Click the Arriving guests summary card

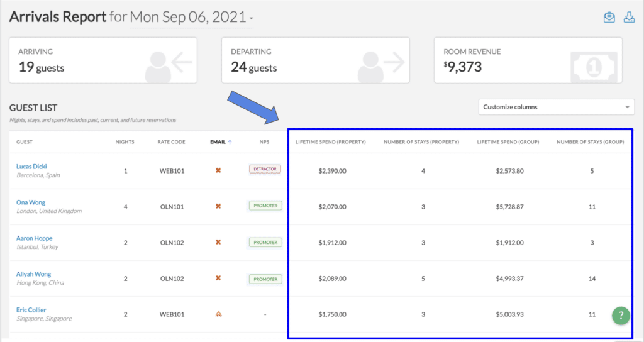click(103, 60)
